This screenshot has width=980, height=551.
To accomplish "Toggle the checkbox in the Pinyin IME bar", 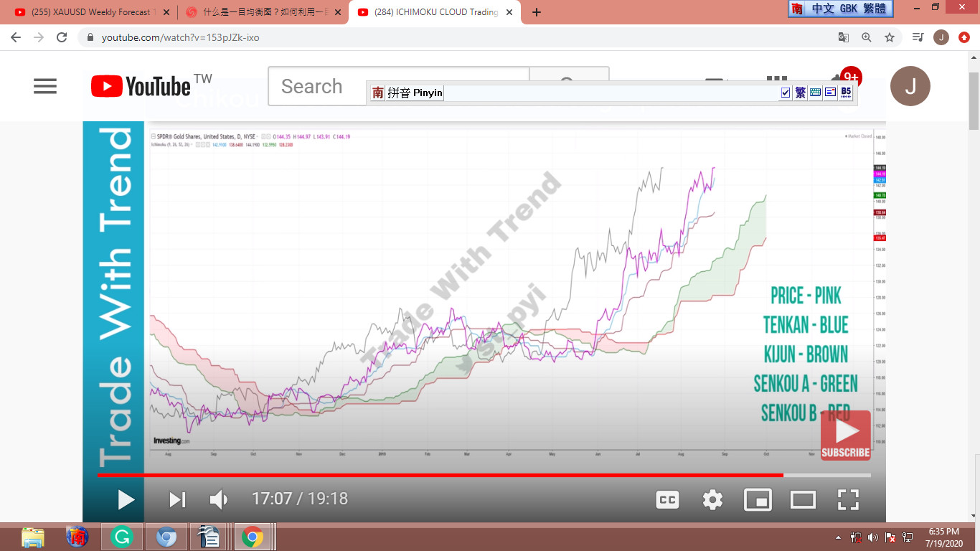I will [x=785, y=93].
